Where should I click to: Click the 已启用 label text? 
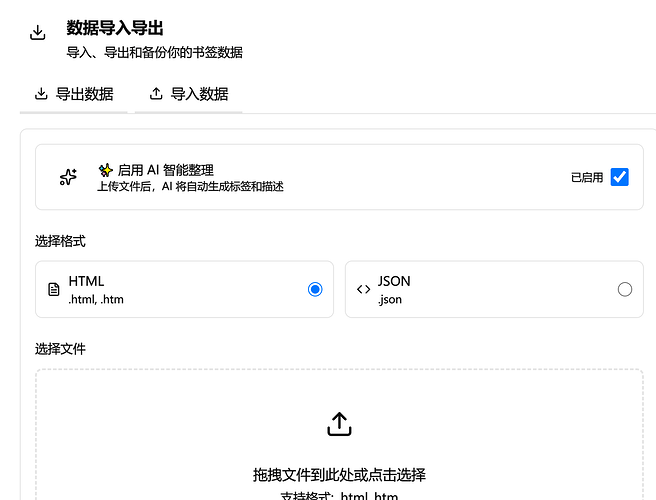click(x=587, y=177)
